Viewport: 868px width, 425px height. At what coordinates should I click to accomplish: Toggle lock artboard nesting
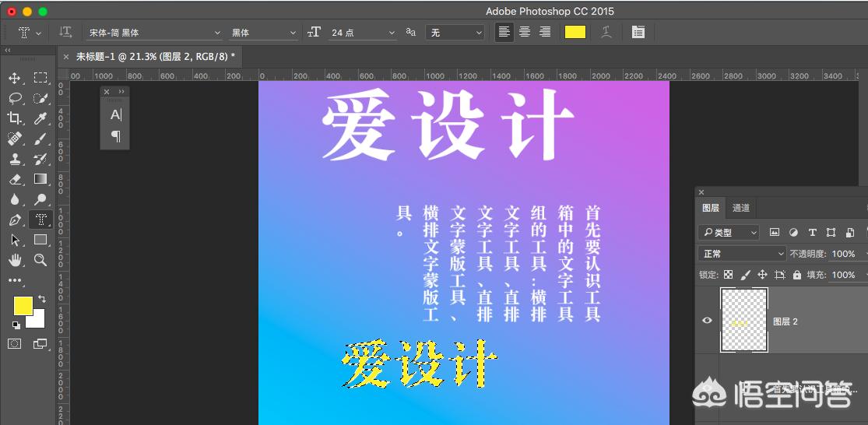(780, 275)
